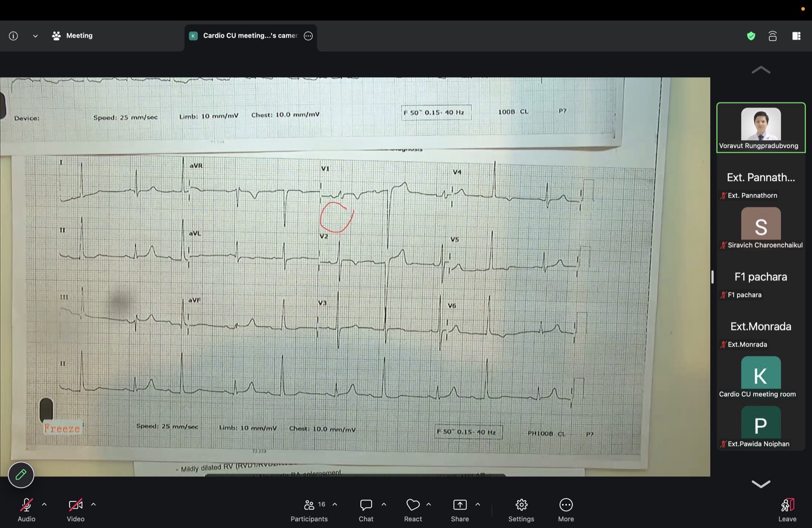The width and height of the screenshot is (812, 528).
Task: Select Voravut Rungpradubvong video thumbnail
Action: point(761,128)
